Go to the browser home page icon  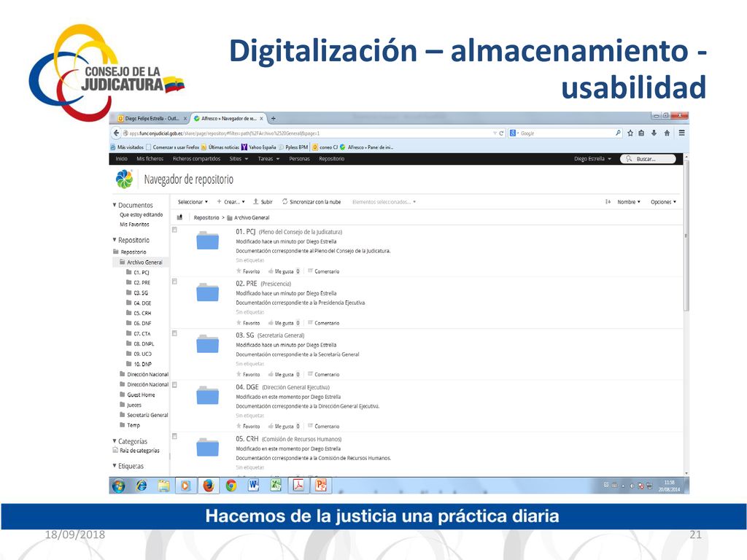point(667,133)
